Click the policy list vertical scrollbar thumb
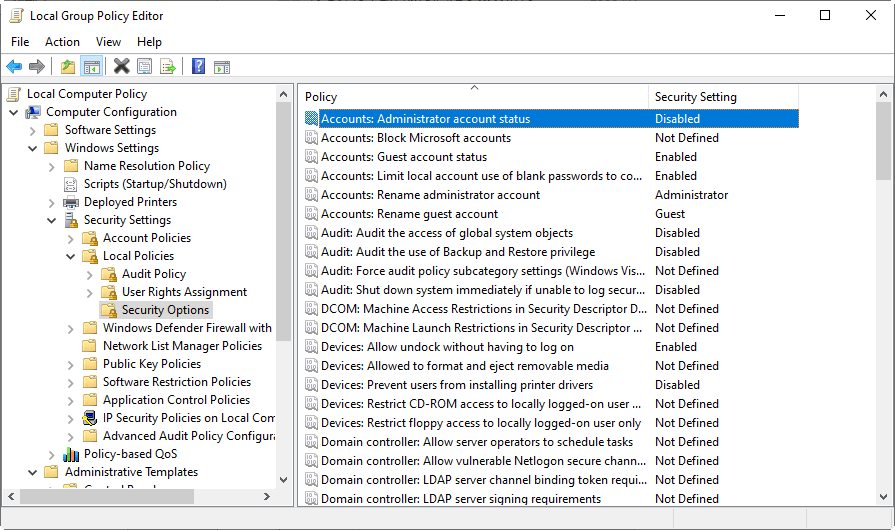 (x=883, y=141)
